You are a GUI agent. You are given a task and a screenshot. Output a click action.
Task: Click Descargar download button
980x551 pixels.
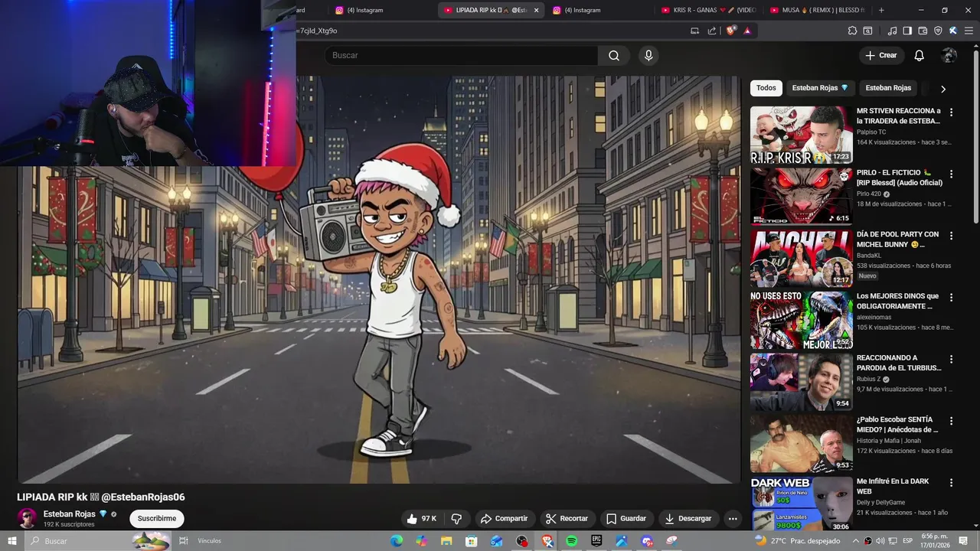[x=688, y=518]
